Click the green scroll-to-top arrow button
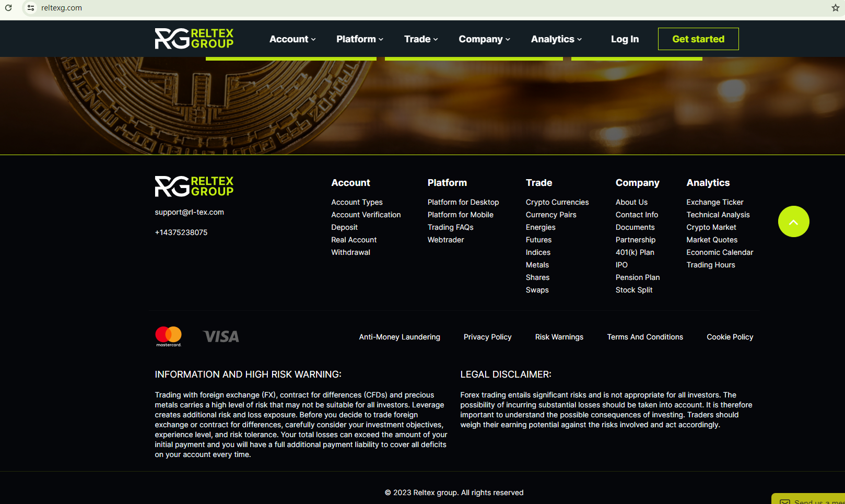Viewport: 845px width, 504px height. click(793, 221)
